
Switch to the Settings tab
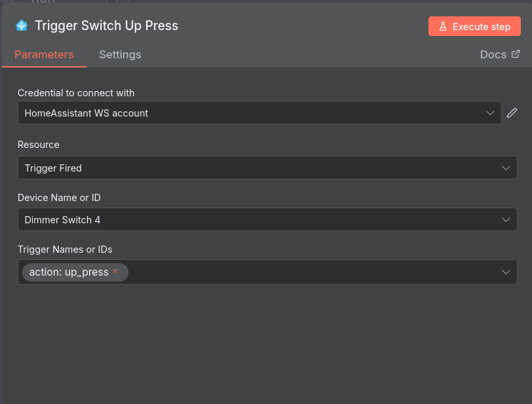click(120, 54)
